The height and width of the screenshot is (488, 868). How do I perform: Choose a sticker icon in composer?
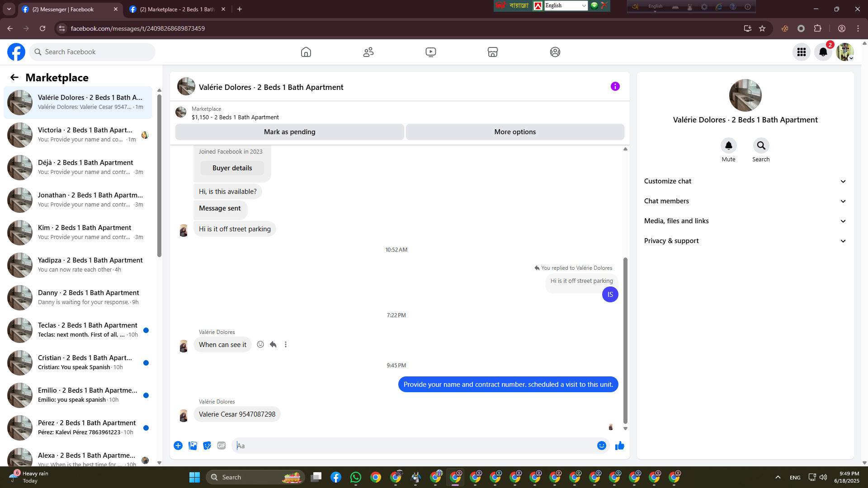(x=207, y=446)
